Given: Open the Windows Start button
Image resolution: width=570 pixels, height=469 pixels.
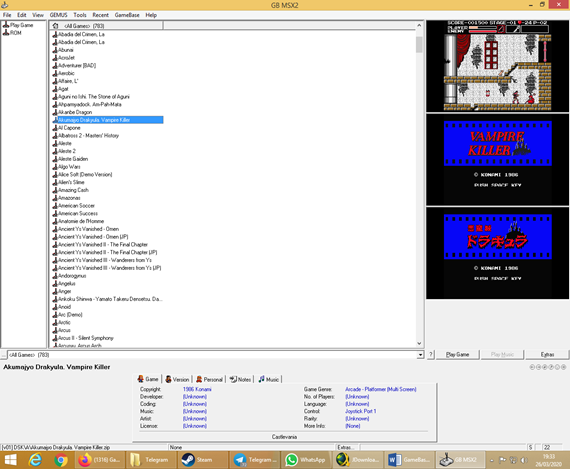Looking at the screenshot, I should 11,460.
